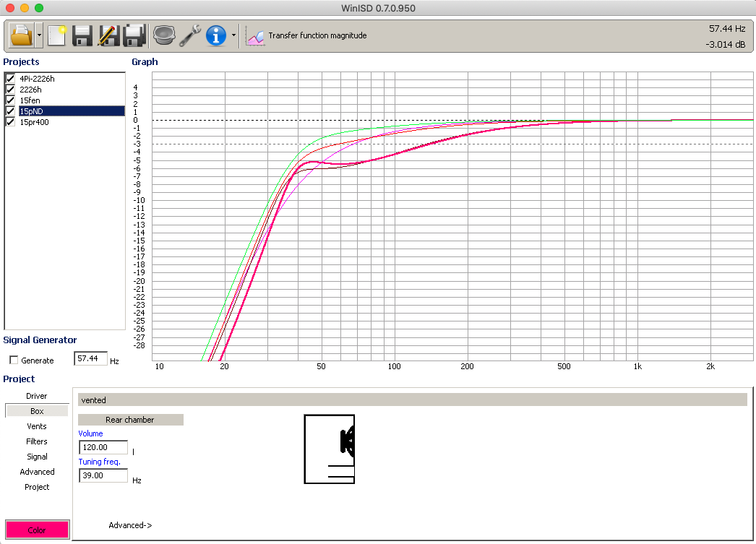Screen dimensions: 756x544
Task: Click the blue Volume label link
Action: tap(90, 433)
